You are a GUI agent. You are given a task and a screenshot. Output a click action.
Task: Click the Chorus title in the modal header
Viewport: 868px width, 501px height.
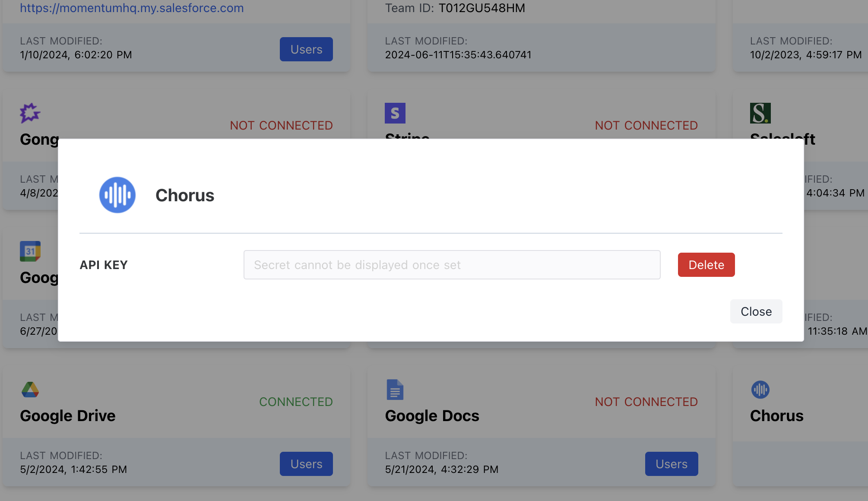(x=185, y=195)
